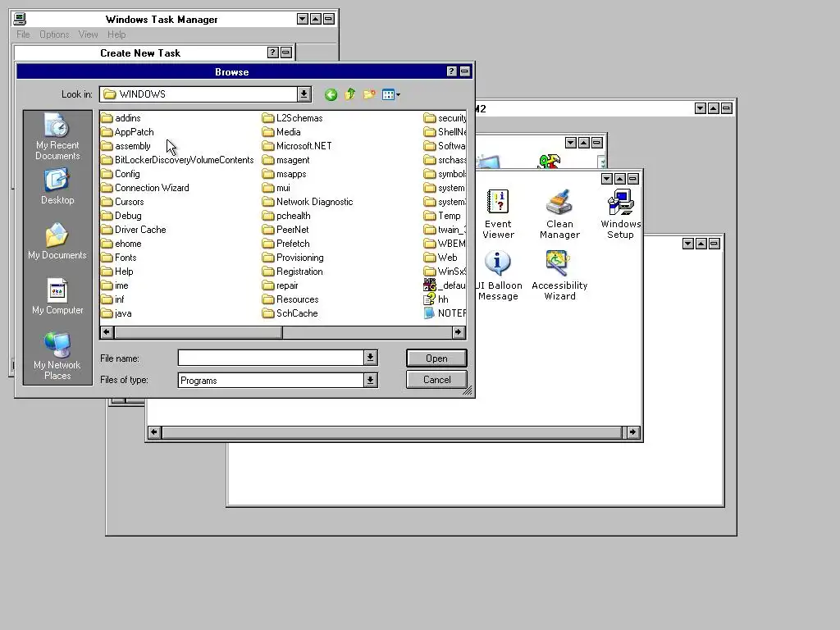The width and height of the screenshot is (840, 630).
Task: Select the Connection Wizard folder
Action: (x=145, y=188)
